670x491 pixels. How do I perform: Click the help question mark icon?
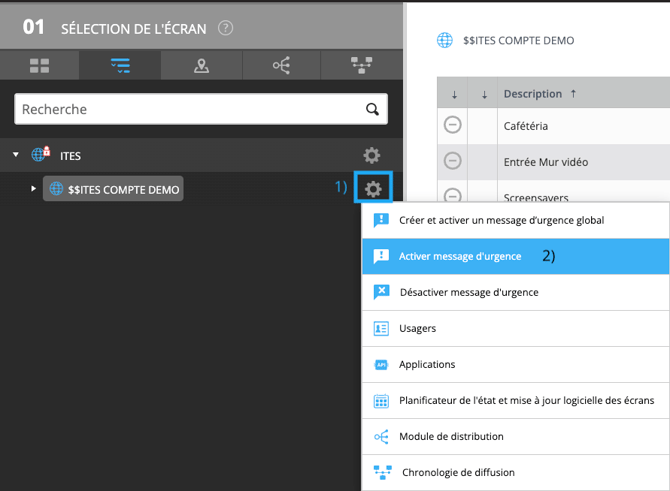click(226, 27)
